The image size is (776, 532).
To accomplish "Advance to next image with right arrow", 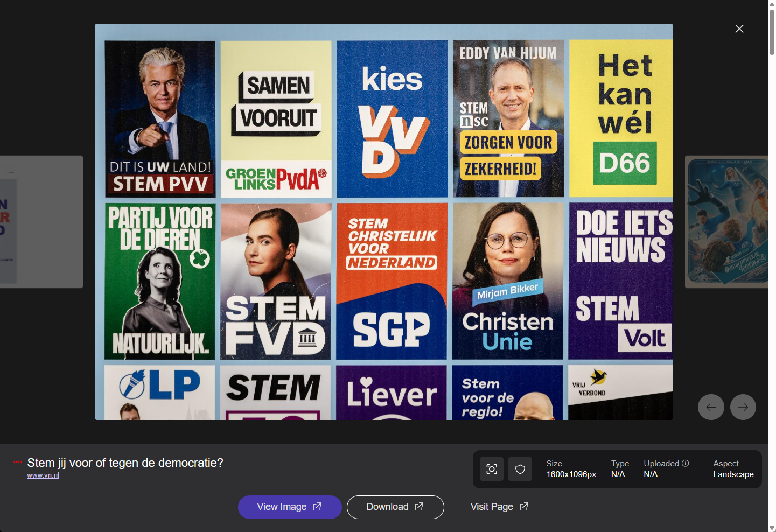I will click(x=743, y=407).
